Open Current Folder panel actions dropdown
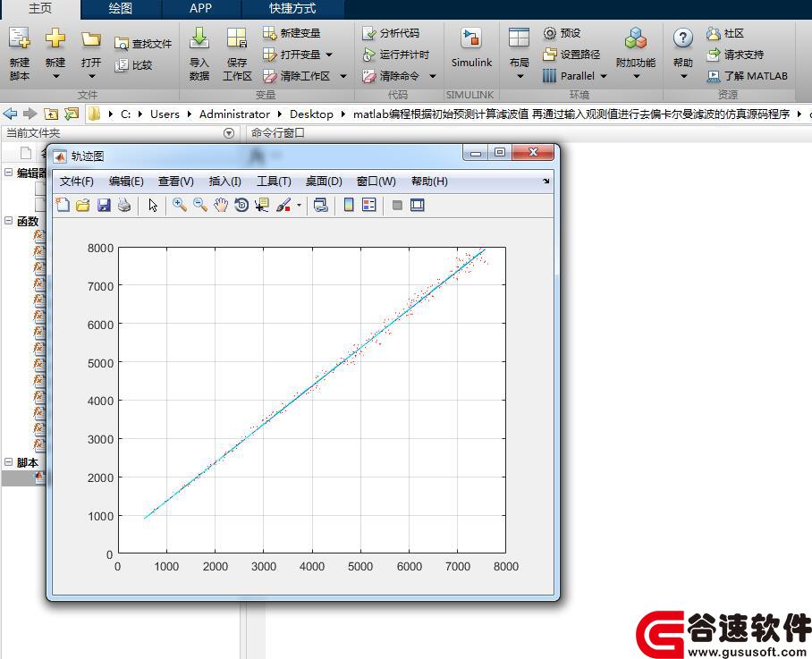812x659 pixels. (x=229, y=133)
